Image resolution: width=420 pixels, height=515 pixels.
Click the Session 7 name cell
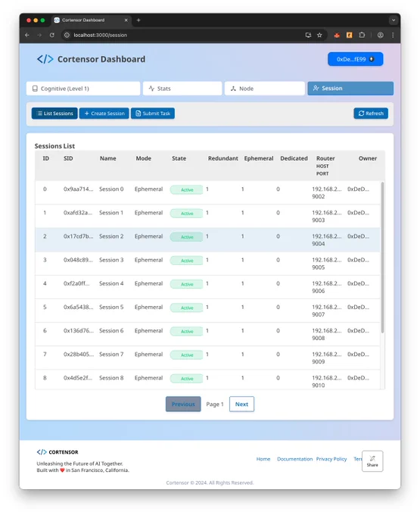111,354
